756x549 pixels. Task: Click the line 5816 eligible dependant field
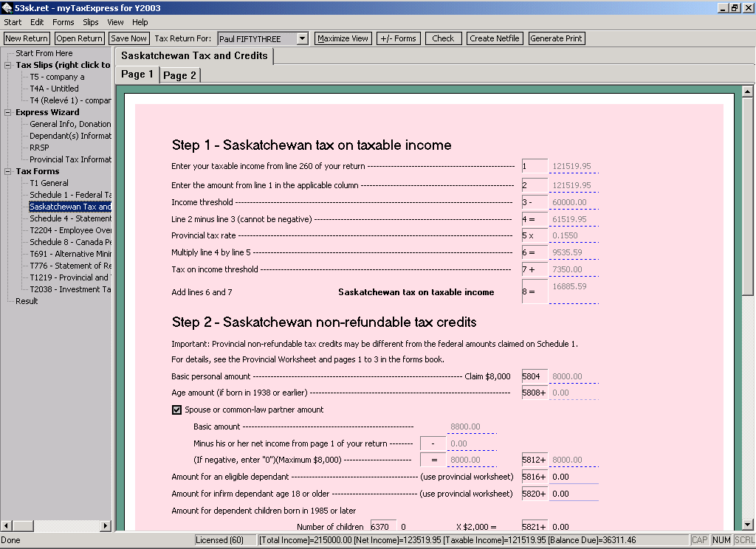tap(574, 477)
